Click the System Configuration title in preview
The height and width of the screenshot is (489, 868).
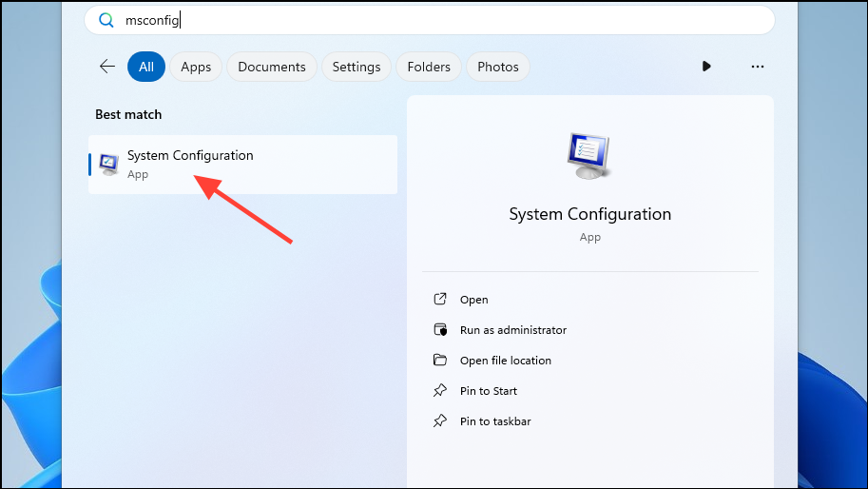click(589, 214)
